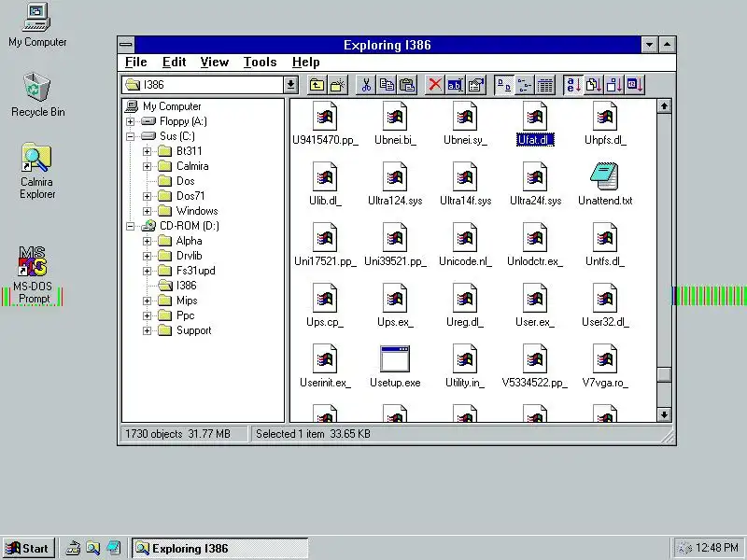Viewport: 747px width, 560px height.
Task: Open properties toolbar icon
Action: (x=475, y=85)
